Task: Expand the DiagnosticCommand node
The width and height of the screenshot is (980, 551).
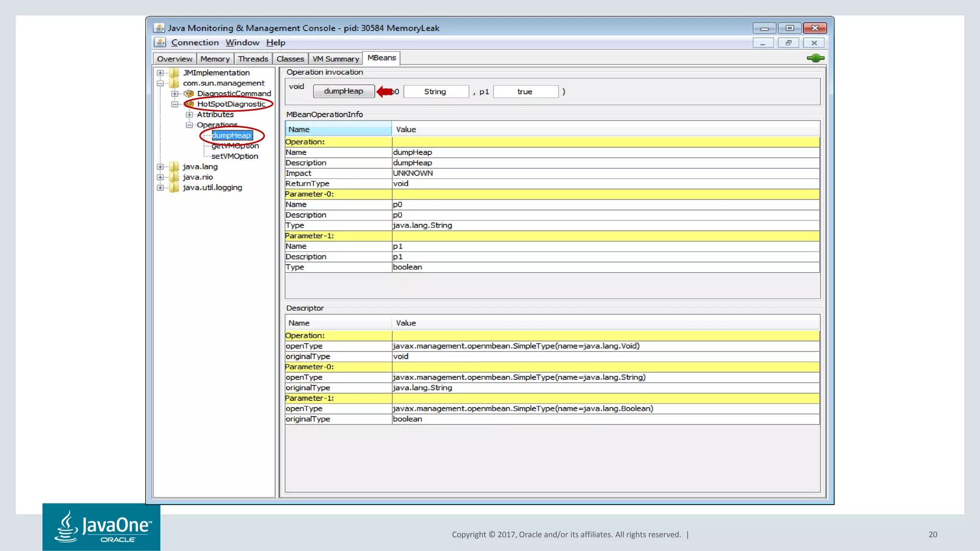Action: [x=175, y=94]
